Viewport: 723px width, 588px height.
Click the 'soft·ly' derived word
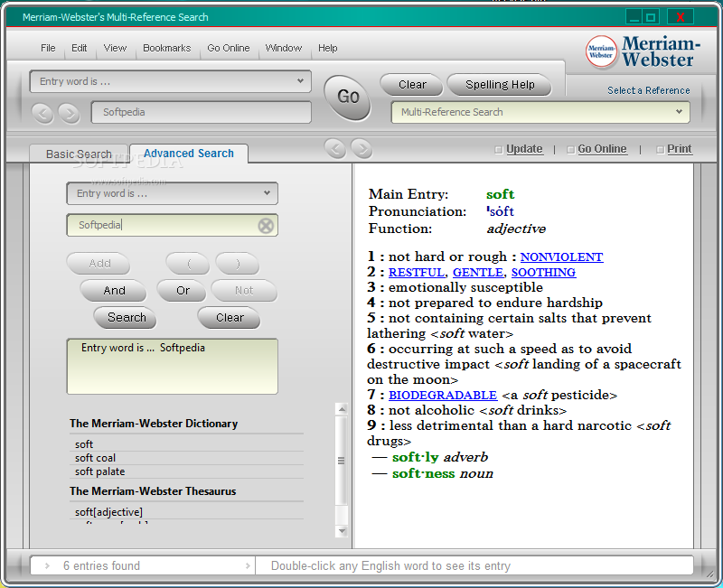(416, 457)
